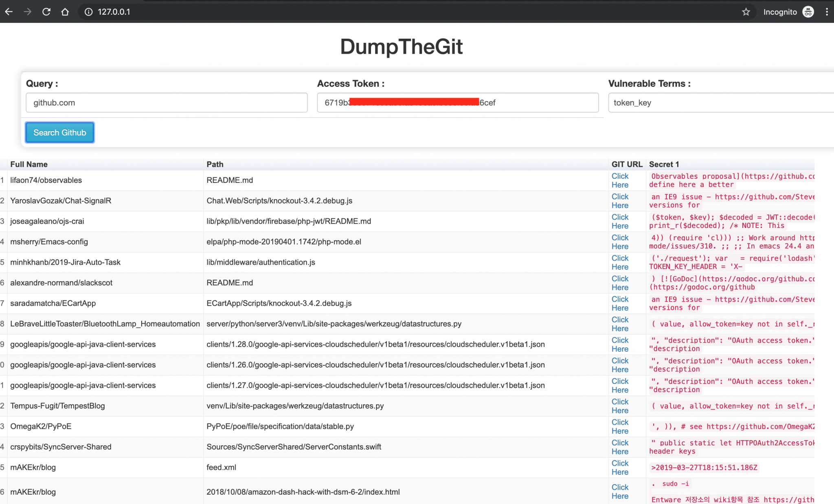Click the Path column header
This screenshot has height=504, width=834.
215,164
